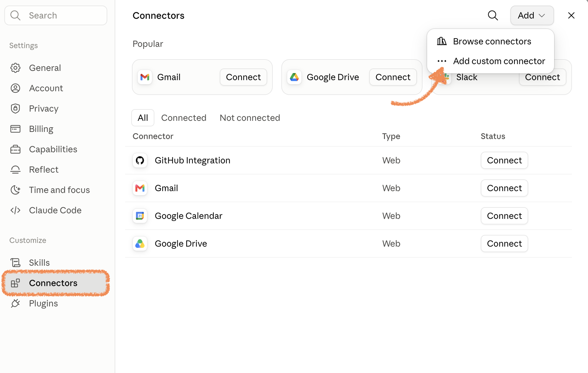The width and height of the screenshot is (588, 373).
Task: Connect Gmail in the connector table
Action: [504, 188]
